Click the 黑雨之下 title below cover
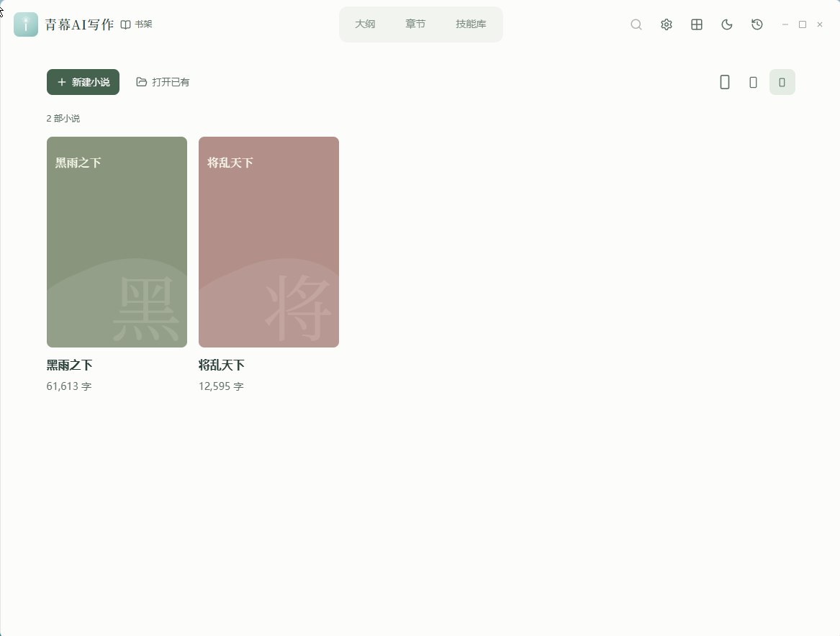Image resolution: width=840 pixels, height=636 pixels. pyautogui.click(x=70, y=365)
